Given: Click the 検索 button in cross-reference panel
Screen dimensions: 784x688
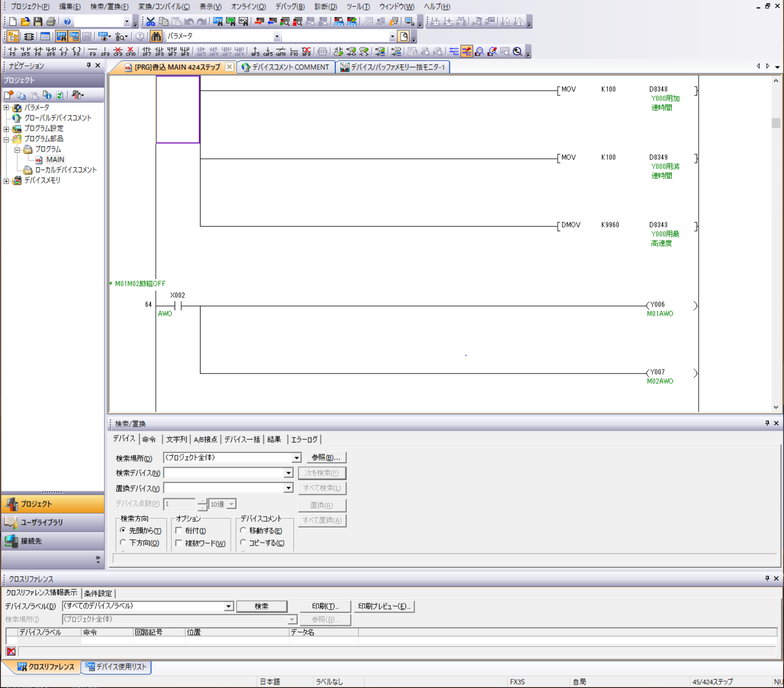Looking at the screenshot, I should 262,605.
